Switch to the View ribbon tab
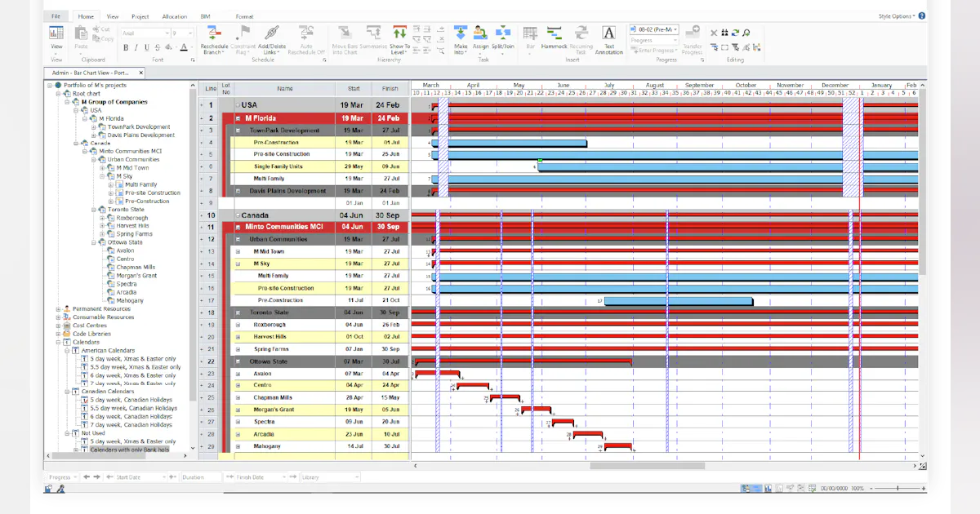Screen dimensions: 980x514 click(x=113, y=16)
